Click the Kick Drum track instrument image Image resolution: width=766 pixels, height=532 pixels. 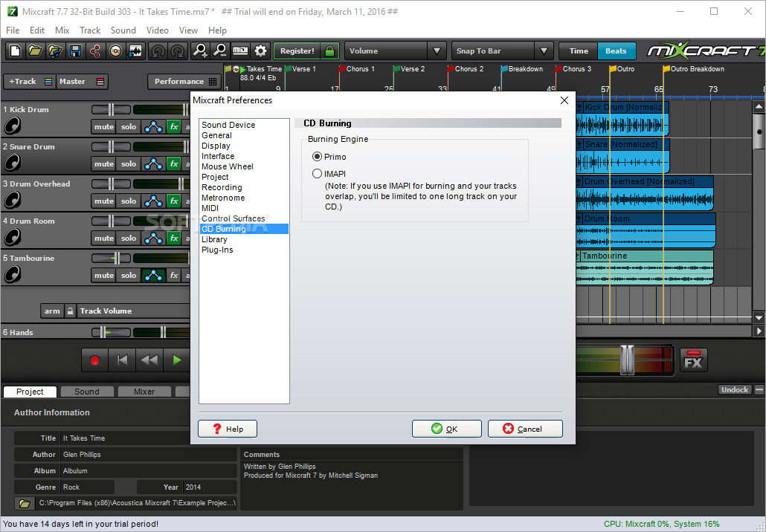point(13,126)
